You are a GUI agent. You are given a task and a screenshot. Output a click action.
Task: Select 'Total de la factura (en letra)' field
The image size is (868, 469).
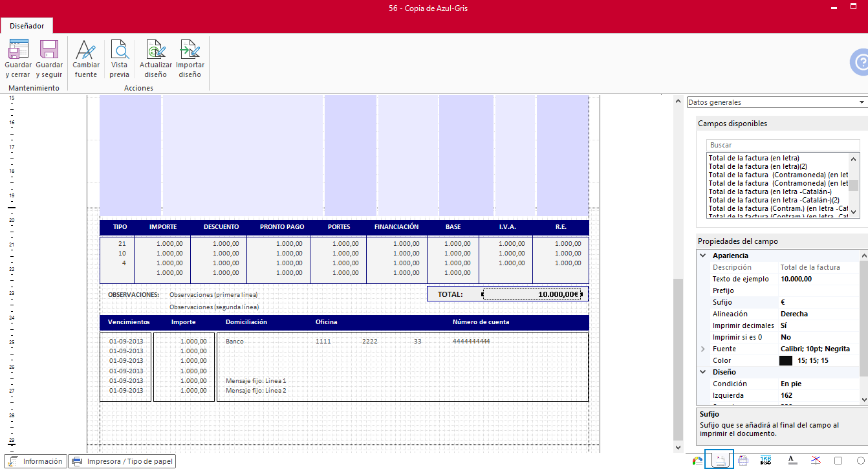click(754, 158)
